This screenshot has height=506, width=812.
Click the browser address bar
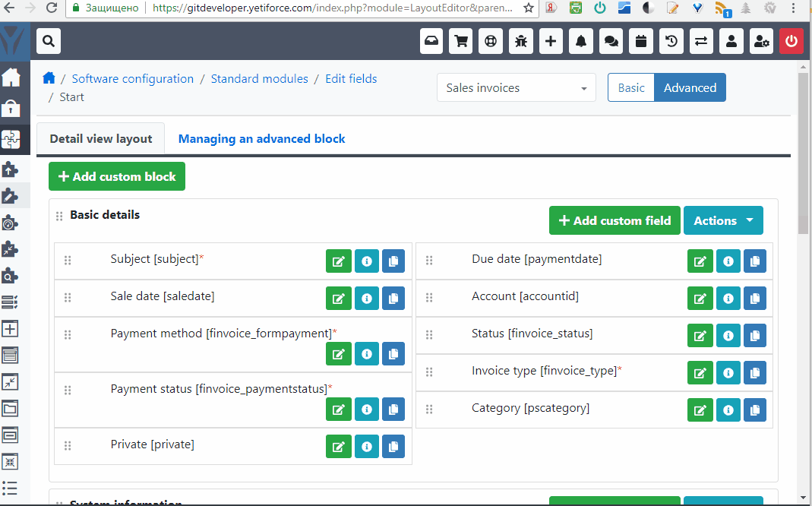tap(331, 8)
